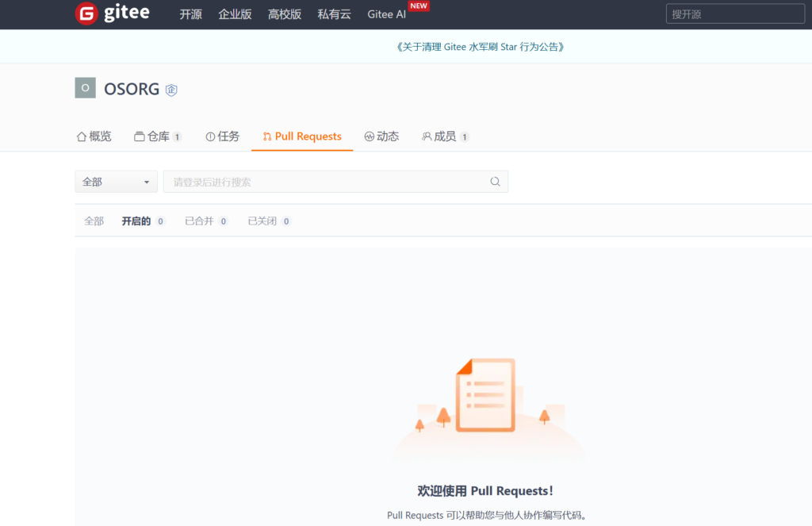Click the enterprise badge next to OSORG
This screenshot has height=526, width=812.
(171, 90)
